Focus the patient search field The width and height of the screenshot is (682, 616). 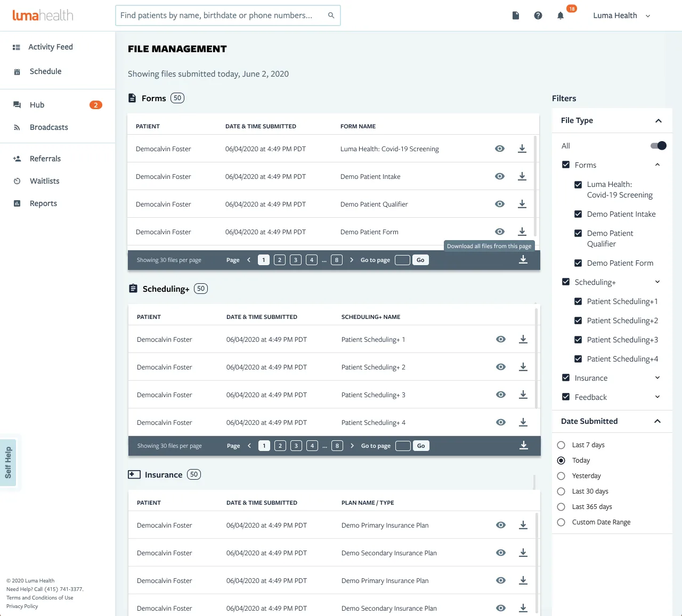click(x=228, y=15)
